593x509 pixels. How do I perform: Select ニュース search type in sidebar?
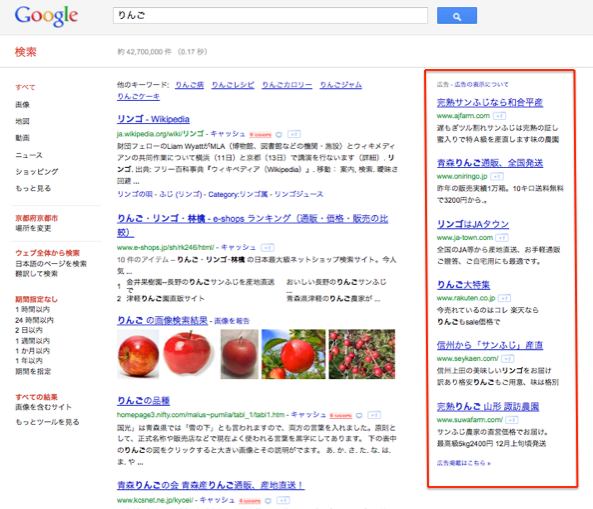[29, 155]
